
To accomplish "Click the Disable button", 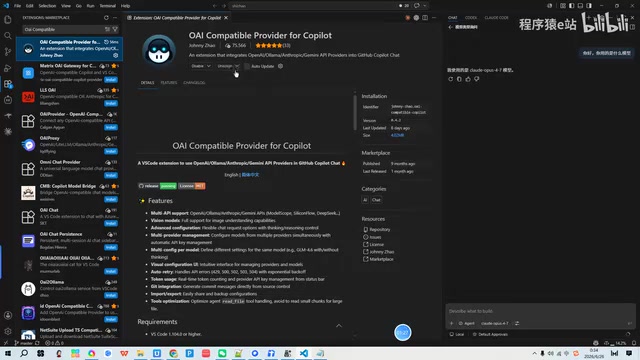I will click(198, 66).
